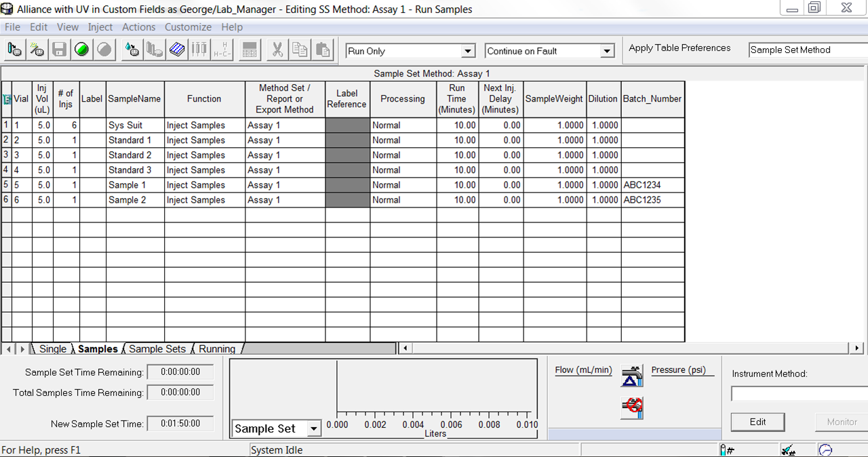Screen dimensions: 868x457
Task: Select the Sys Suit sample name cell
Action: [135, 125]
